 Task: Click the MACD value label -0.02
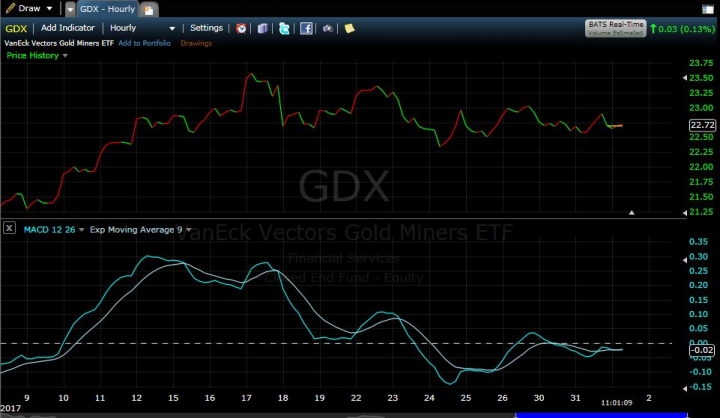tap(702, 350)
